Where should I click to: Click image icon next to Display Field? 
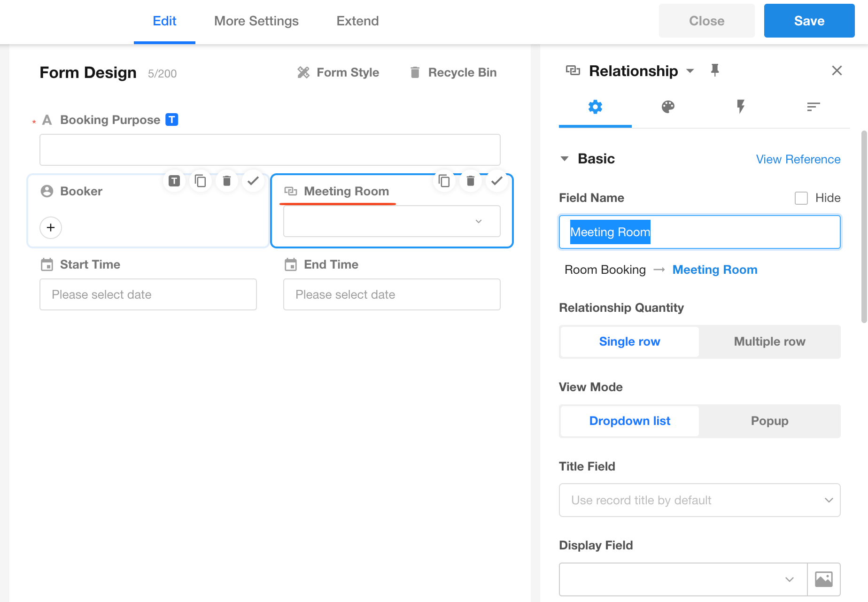tap(824, 579)
